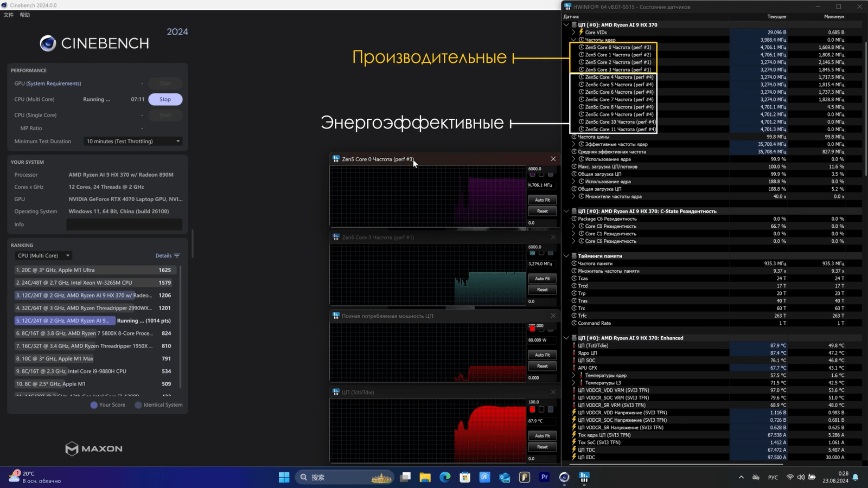Switch to Cinebench via its taskbar icon

coord(564,477)
